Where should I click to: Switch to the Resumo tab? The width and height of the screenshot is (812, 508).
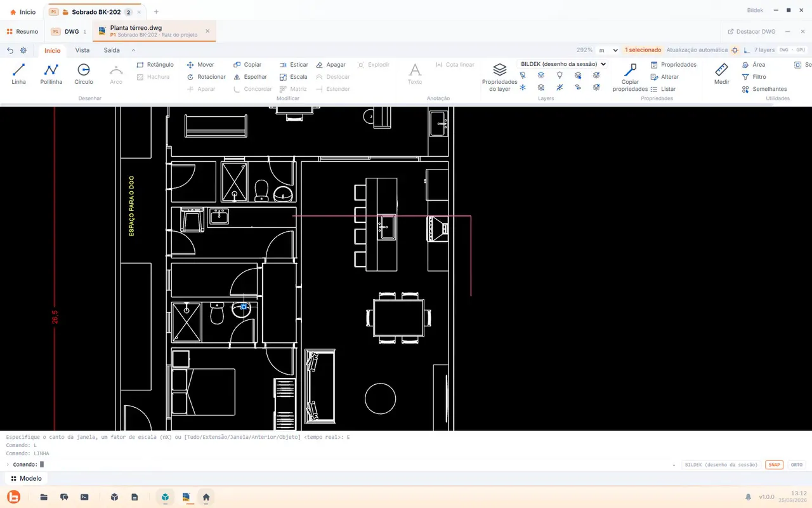pyautogui.click(x=22, y=31)
